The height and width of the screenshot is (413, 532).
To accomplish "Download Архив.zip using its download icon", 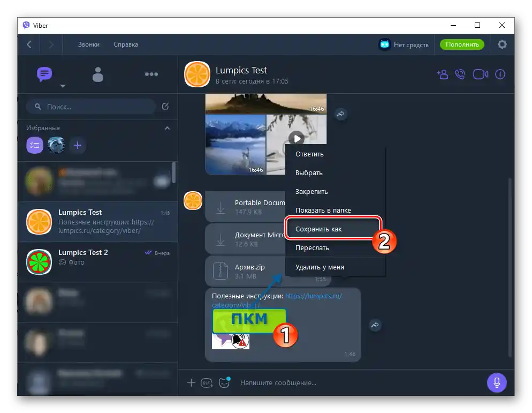I will click(221, 271).
